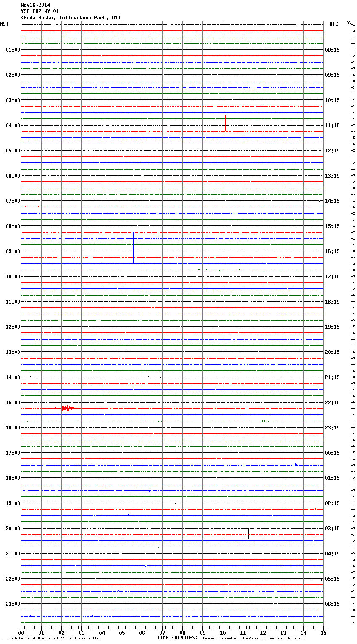This screenshot has width=357, height=644.
Task: Click the 18:15 UTC time label
Action: [x=332, y=302]
